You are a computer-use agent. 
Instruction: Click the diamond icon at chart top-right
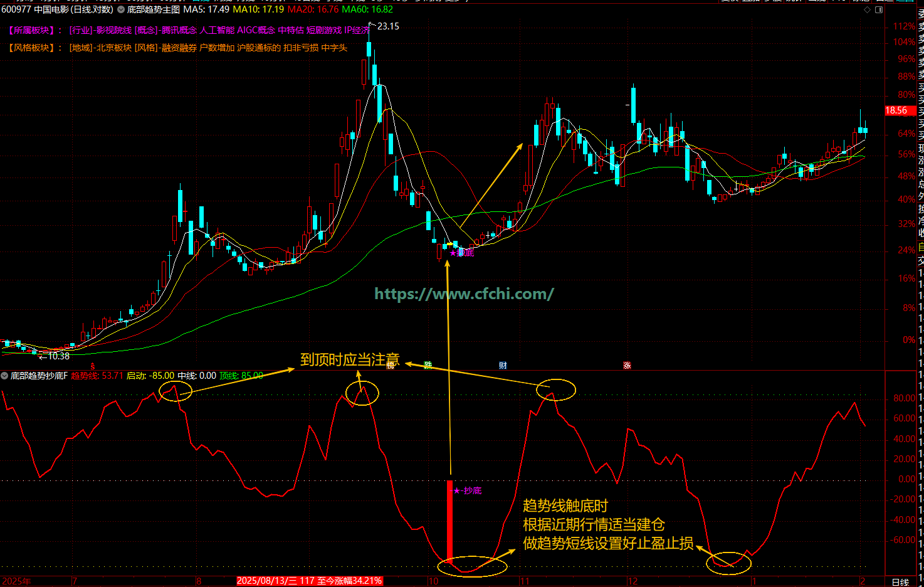[x=867, y=9]
